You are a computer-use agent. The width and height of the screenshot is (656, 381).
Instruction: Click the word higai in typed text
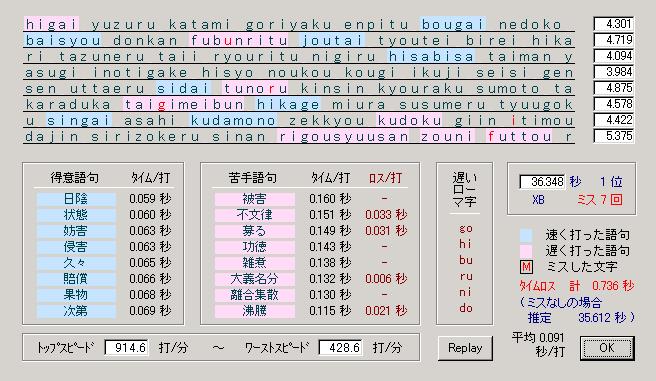coord(51,24)
